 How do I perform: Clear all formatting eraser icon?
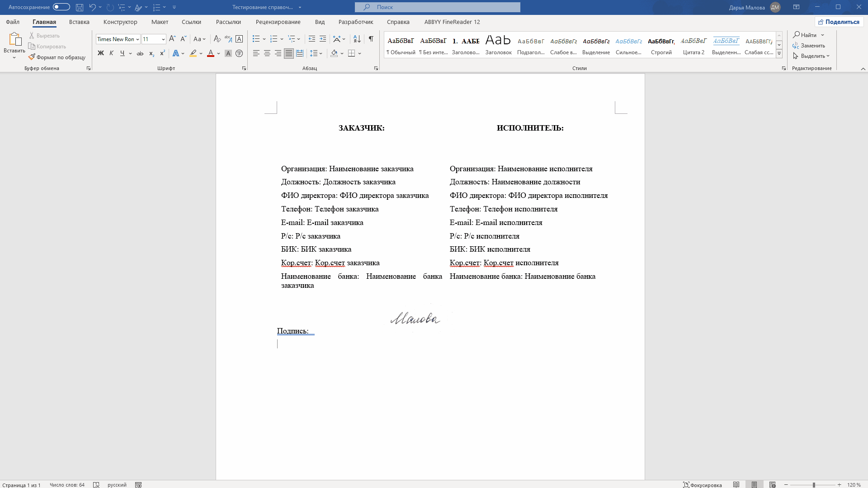pyautogui.click(x=217, y=39)
